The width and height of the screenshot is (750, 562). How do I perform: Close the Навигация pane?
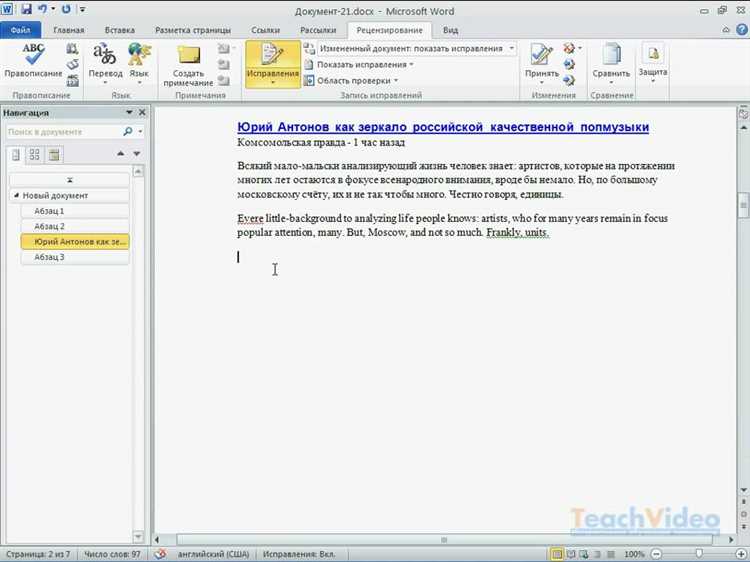142,112
